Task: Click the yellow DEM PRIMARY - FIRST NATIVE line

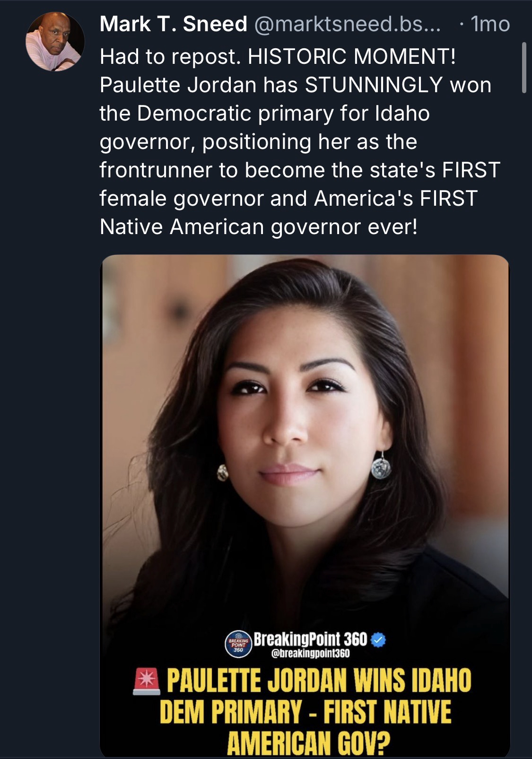Action: [x=305, y=713]
